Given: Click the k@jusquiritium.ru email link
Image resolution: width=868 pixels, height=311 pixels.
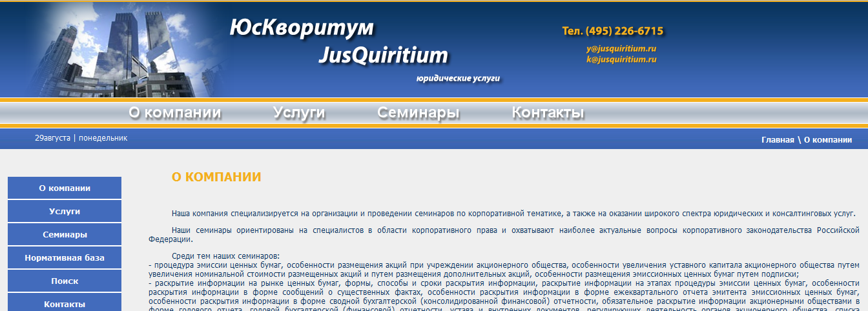Looking at the screenshot, I should click(621, 59).
